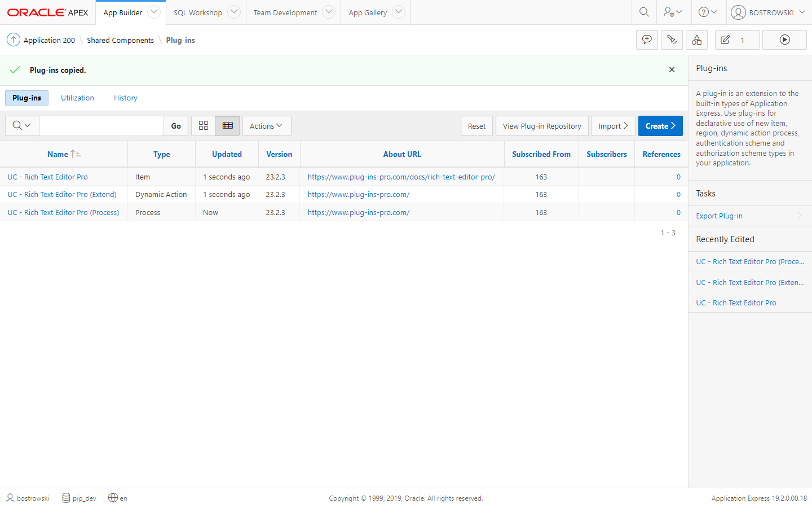This screenshot has height=508, width=812.
Task: Sort by the Subscribed From column header
Action: (x=541, y=154)
